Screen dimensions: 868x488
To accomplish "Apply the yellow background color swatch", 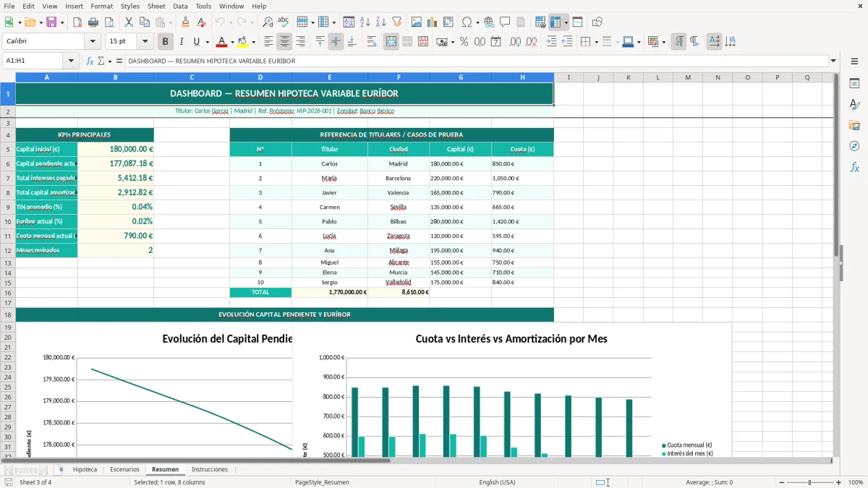I will pyautogui.click(x=243, y=42).
